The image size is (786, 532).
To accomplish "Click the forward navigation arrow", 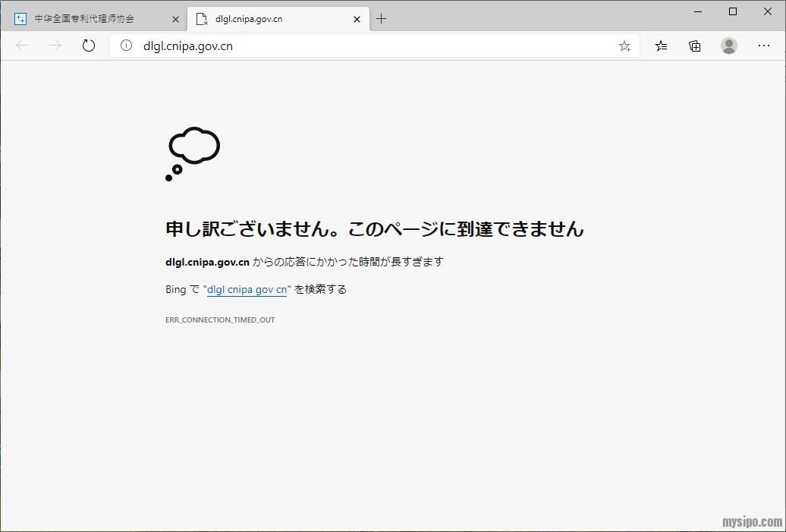I will coord(55,46).
